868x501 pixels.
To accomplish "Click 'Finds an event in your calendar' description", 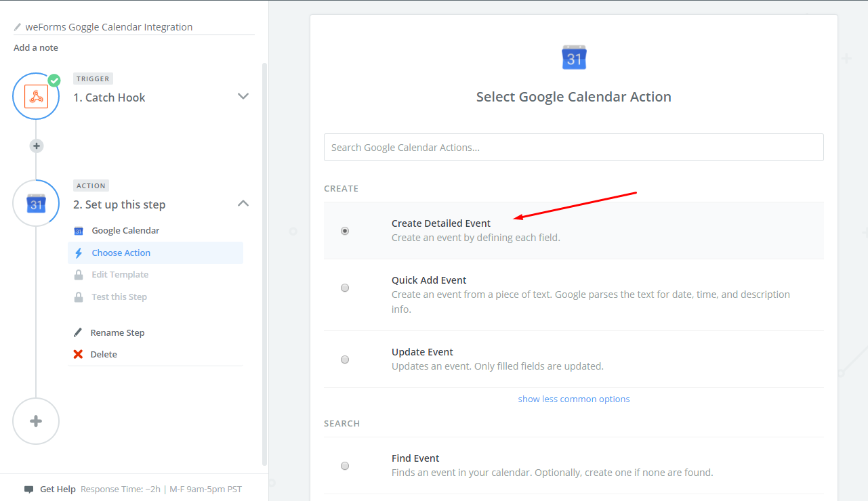I will tap(552, 473).
